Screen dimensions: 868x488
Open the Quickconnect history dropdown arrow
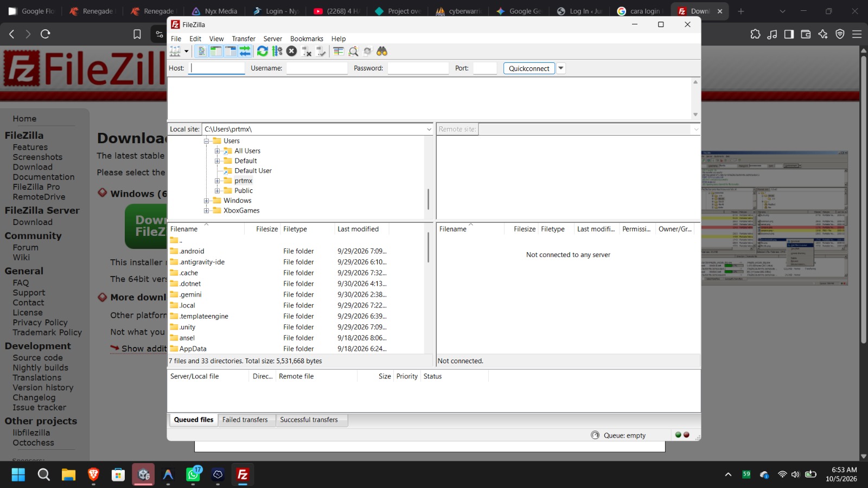pyautogui.click(x=561, y=68)
